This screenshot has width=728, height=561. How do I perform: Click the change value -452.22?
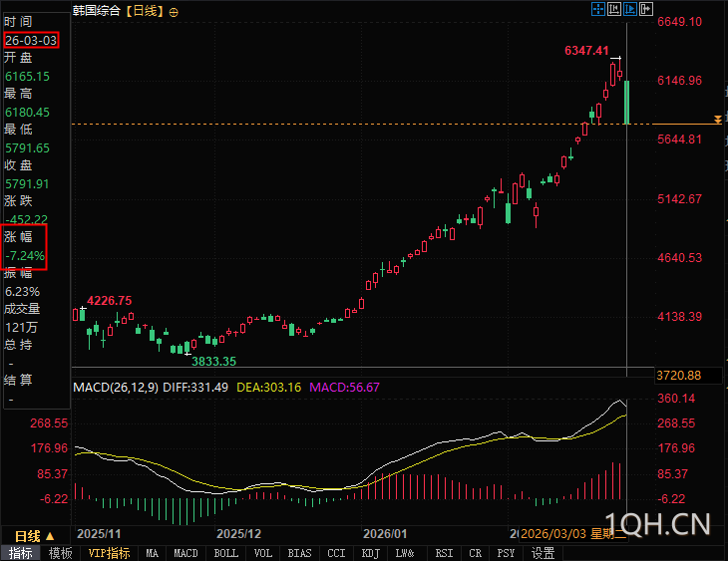click(x=27, y=219)
